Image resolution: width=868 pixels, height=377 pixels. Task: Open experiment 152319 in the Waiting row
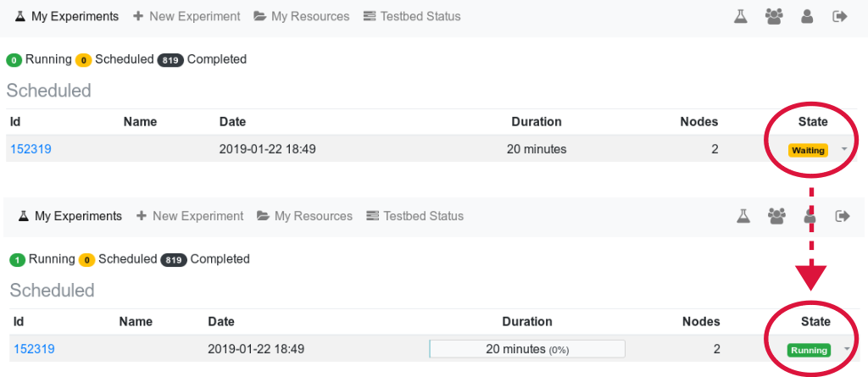[31, 149]
